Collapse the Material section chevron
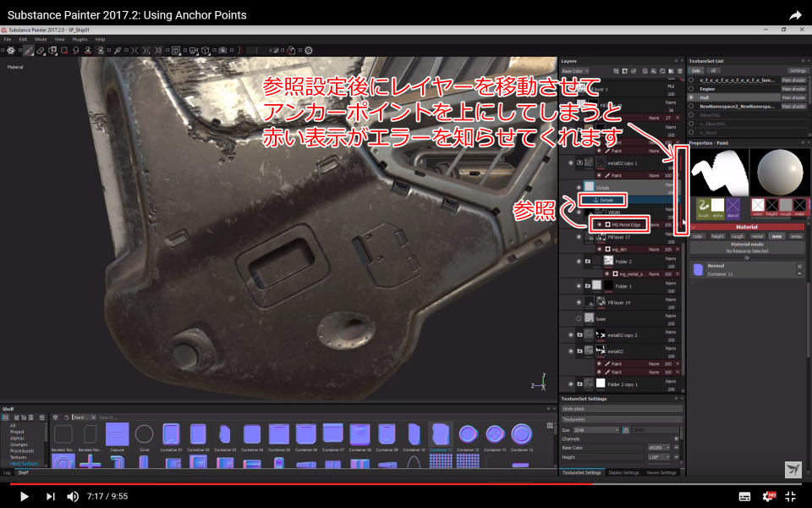The width and height of the screenshot is (812, 508). [x=694, y=227]
